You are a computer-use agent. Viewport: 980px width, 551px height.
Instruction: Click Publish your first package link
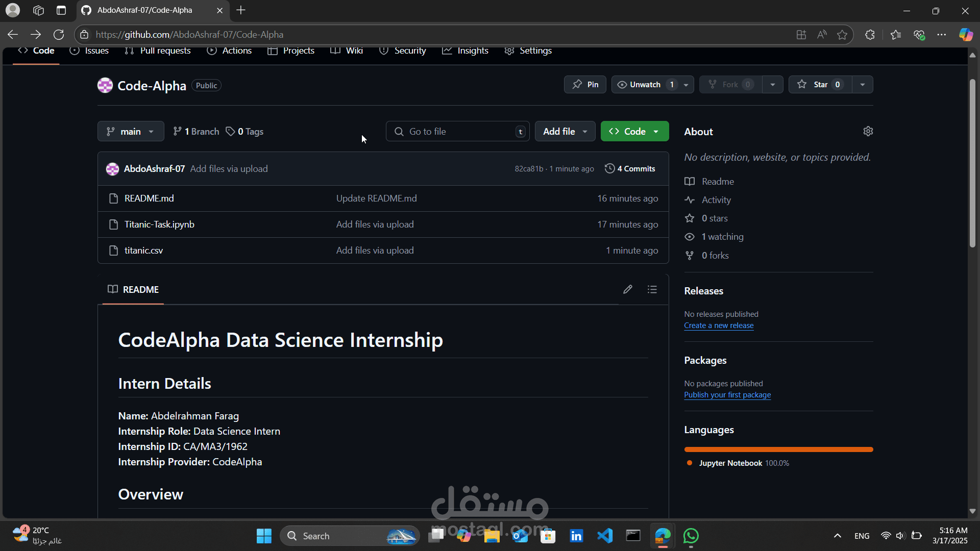pyautogui.click(x=727, y=395)
